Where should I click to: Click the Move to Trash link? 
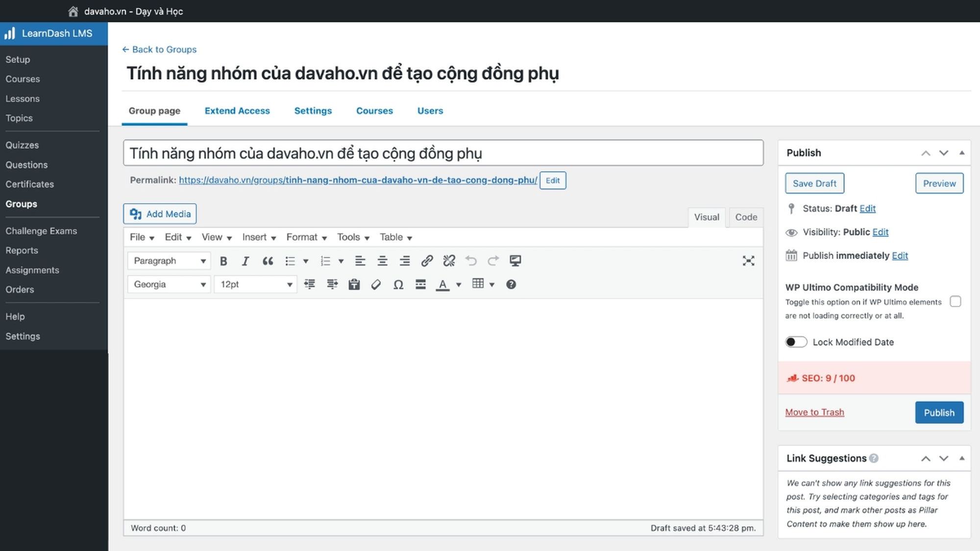814,412
